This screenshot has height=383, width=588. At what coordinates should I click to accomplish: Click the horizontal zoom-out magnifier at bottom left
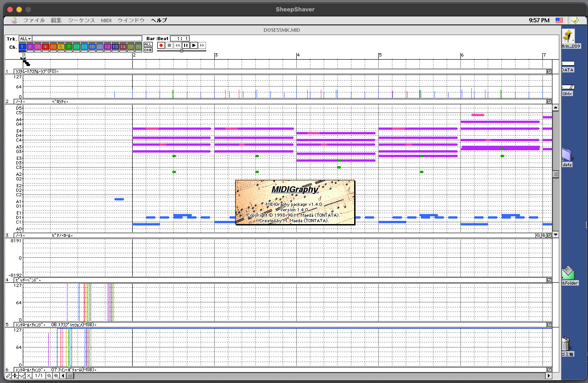(49, 376)
